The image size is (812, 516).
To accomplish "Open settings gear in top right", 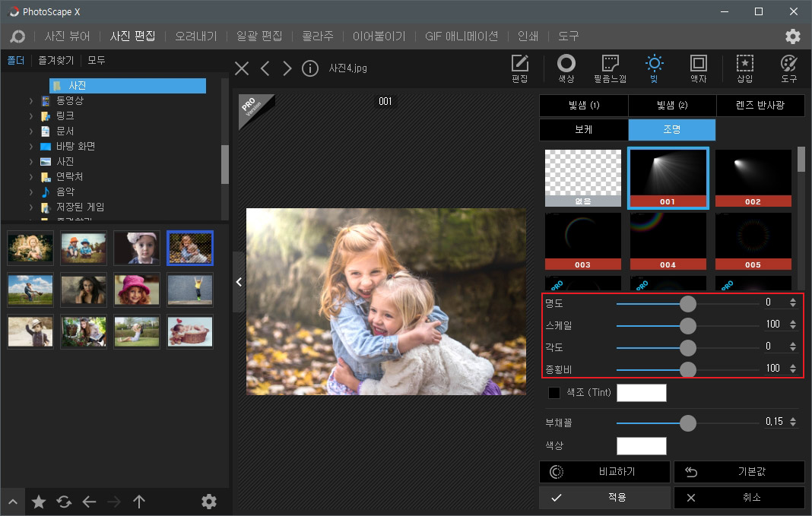I will pos(793,36).
